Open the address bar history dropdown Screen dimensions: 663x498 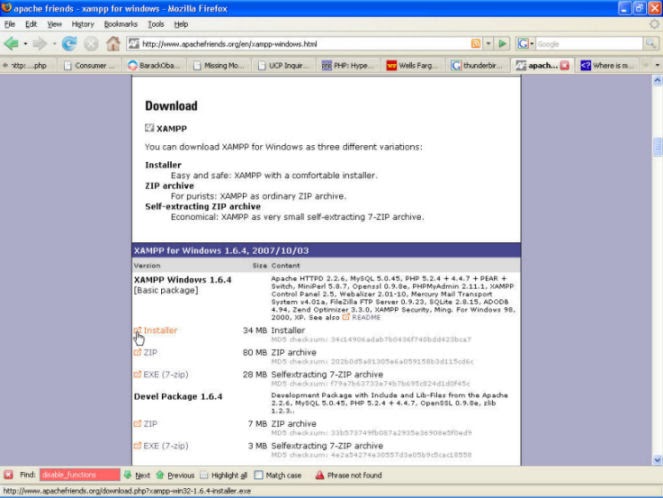point(488,44)
